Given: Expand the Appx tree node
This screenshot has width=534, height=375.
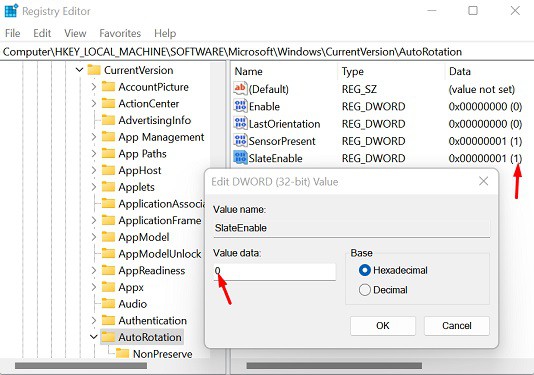Looking at the screenshot, I should [x=94, y=287].
